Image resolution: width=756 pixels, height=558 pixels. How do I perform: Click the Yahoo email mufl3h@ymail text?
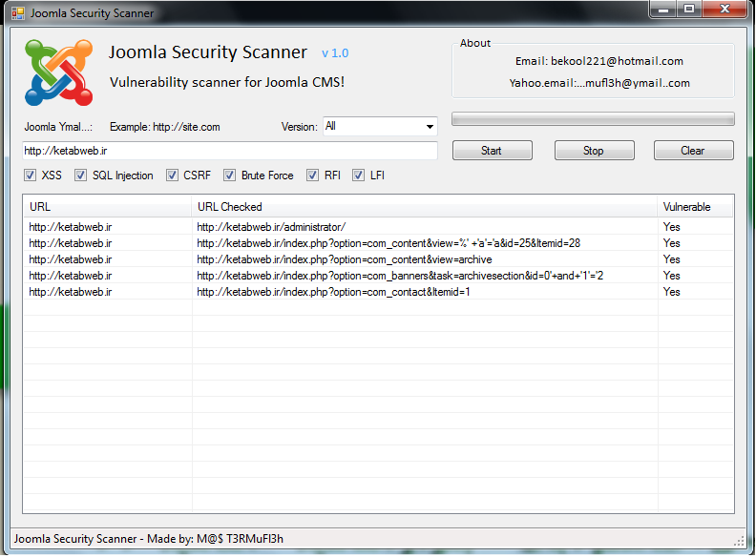599,83
